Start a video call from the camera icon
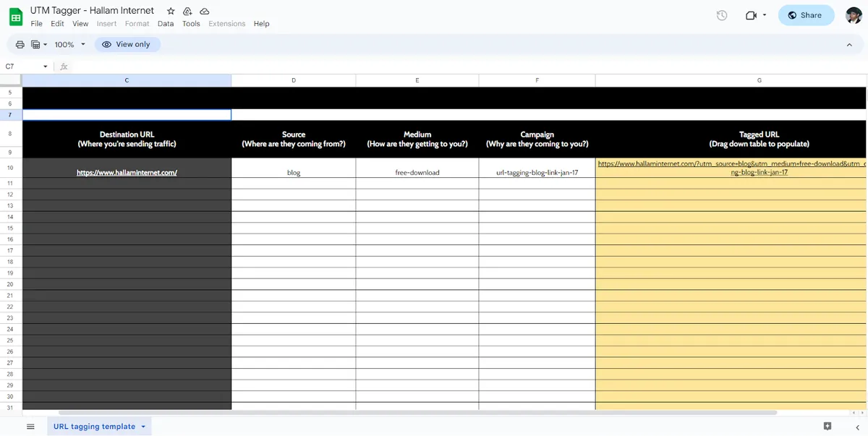 [751, 14]
